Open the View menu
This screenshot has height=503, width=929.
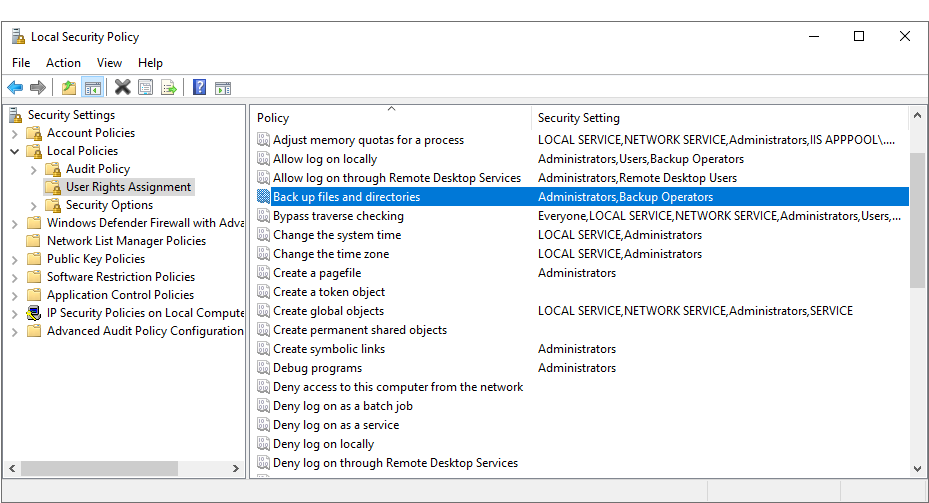[109, 63]
